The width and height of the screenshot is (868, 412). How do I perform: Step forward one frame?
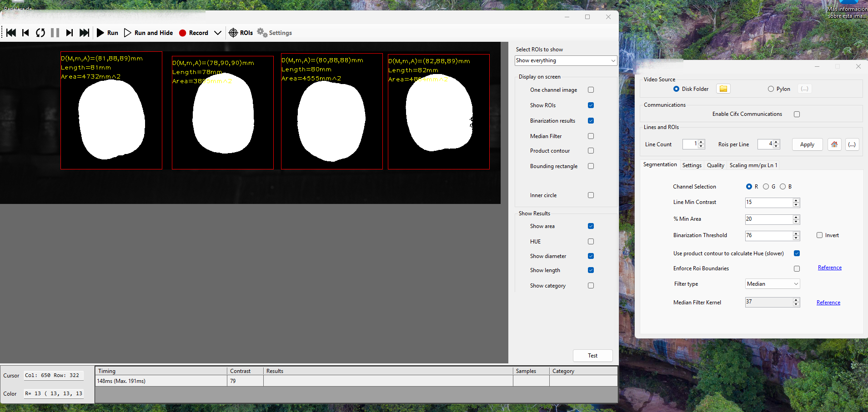tap(69, 33)
